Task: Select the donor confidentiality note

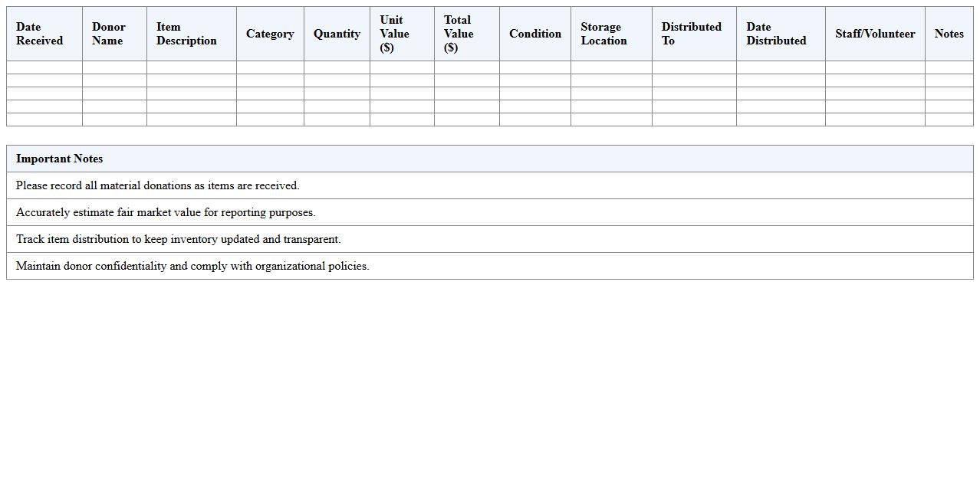Action: click(x=192, y=266)
